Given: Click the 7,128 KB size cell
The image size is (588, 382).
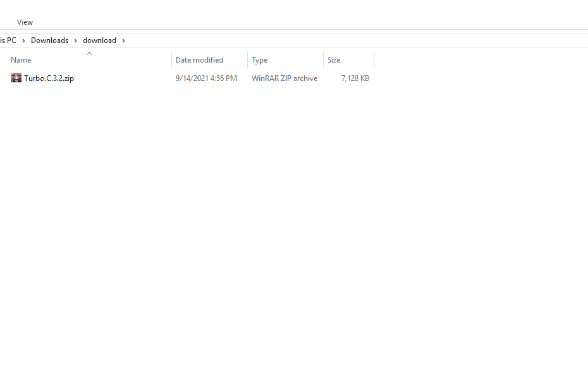Looking at the screenshot, I should click(355, 78).
